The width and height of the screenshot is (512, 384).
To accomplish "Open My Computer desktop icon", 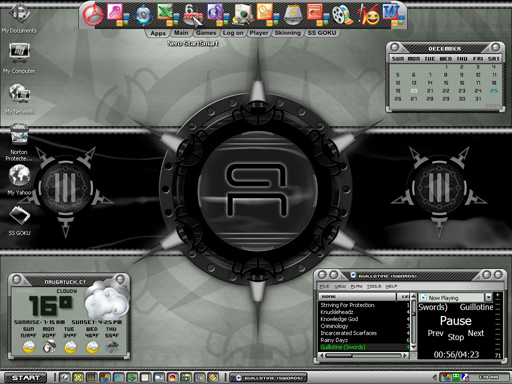I will pos(19,58).
